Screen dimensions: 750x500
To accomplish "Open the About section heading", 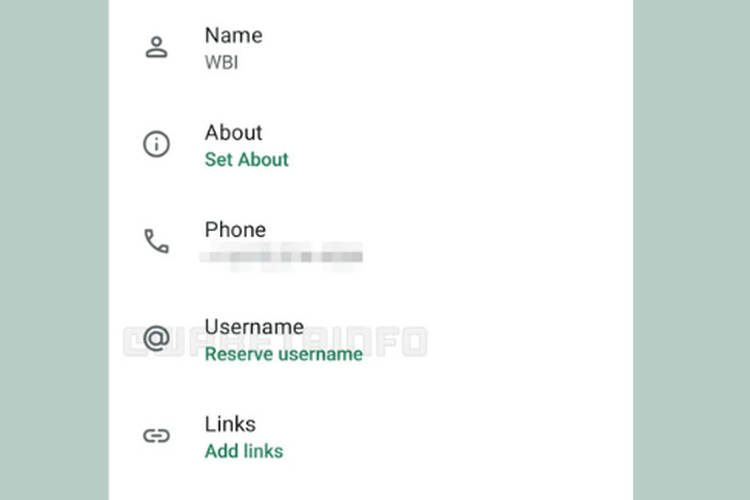I will [x=233, y=132].
